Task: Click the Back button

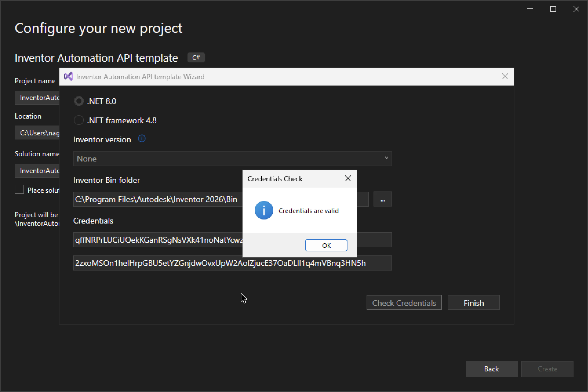Action: click(x=491, y=369)
